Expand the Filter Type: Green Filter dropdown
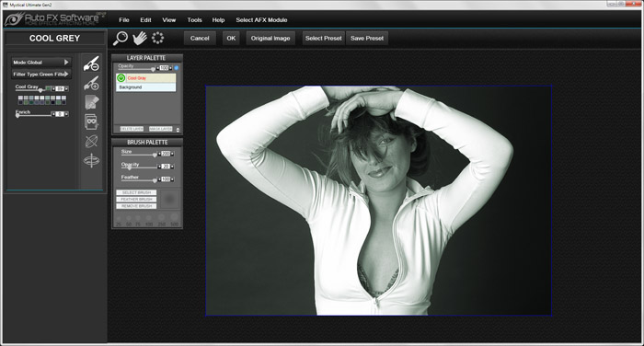Image resolution: width=644 pixels, height=346 pixels. 41,74
